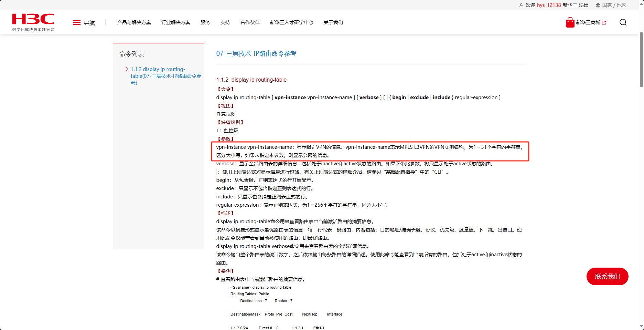Open 新华三人才研学中心 menu
Image resolution: width=644 pixels, height=330 pixels.
point(292,22)
